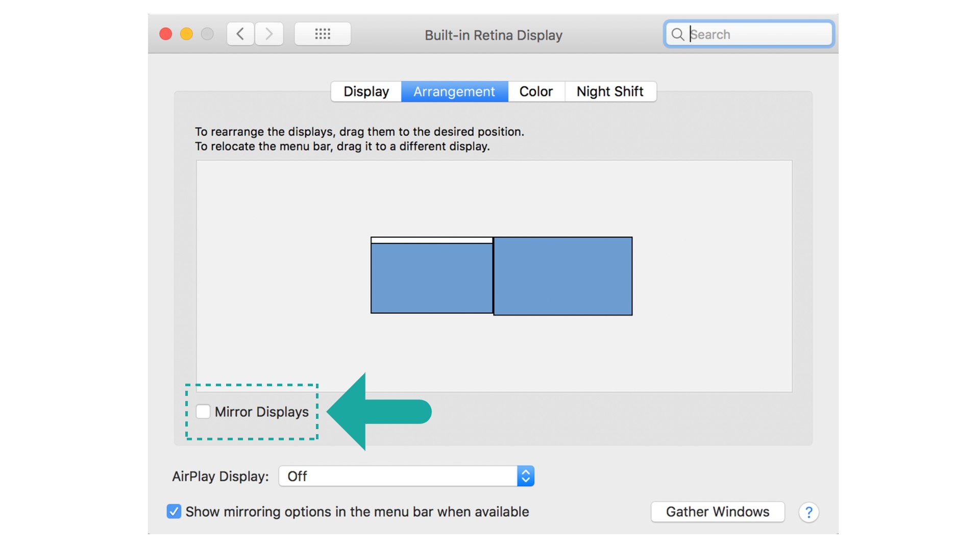This screenshot has height=551, width=980.
Task: Click the yellow minimize window button
Action: [x=187, y=34]
